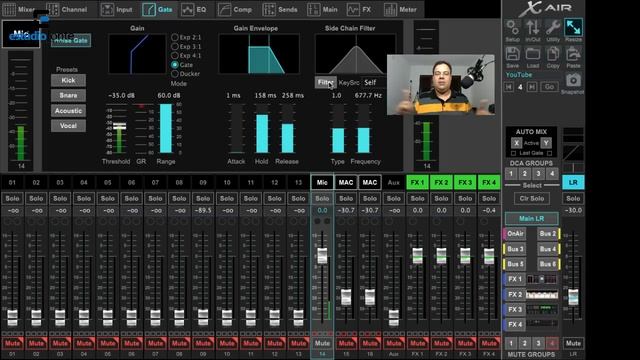Open the In/Out routing icon
This screenshot has width=640, height=360.
point(533,28)
